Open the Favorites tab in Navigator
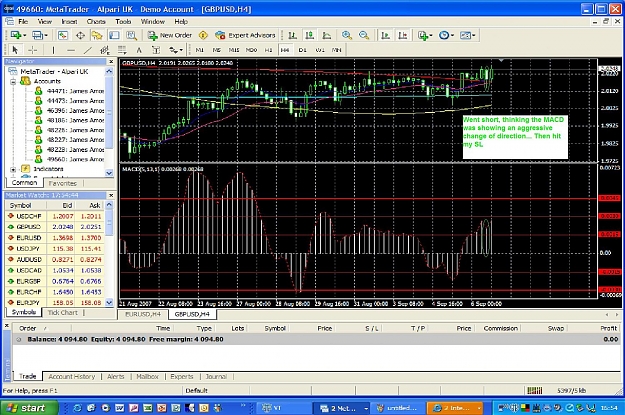This screenshot has height=415, width=625. [63, 183]
